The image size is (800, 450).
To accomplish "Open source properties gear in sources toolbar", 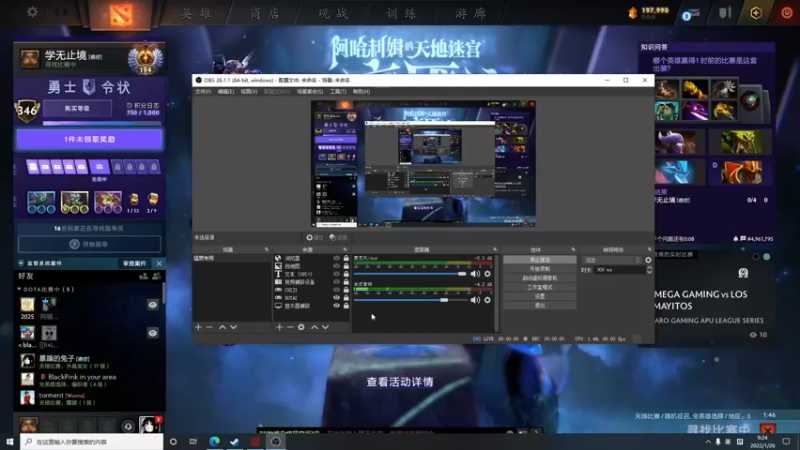I will pos(301,327).
